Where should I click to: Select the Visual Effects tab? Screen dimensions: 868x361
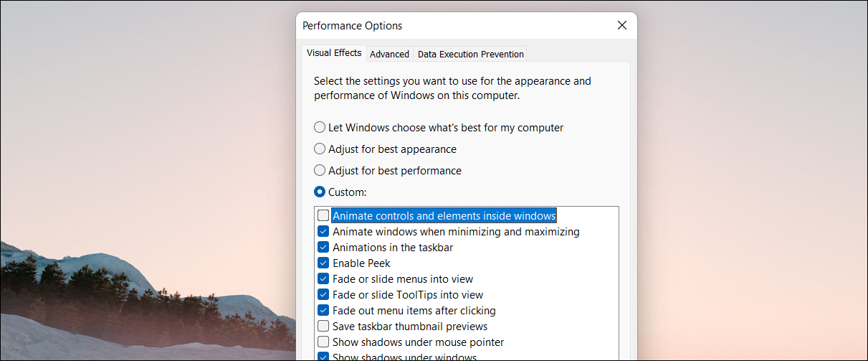(334, 53)
